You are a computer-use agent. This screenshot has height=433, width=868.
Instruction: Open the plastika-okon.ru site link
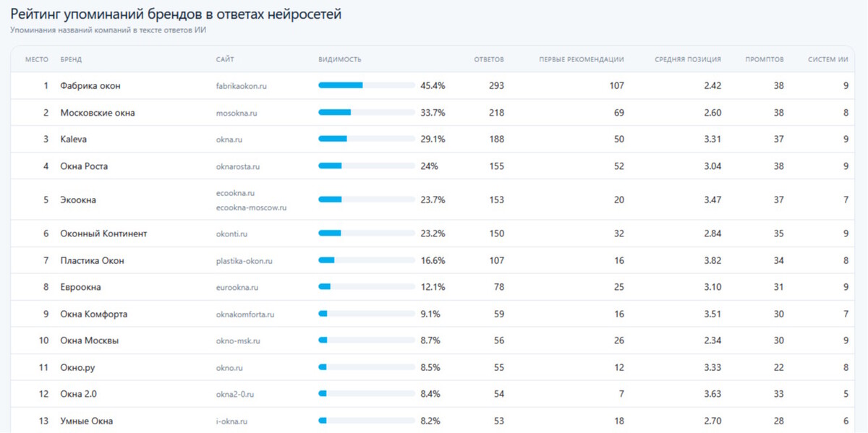point(244,261)
